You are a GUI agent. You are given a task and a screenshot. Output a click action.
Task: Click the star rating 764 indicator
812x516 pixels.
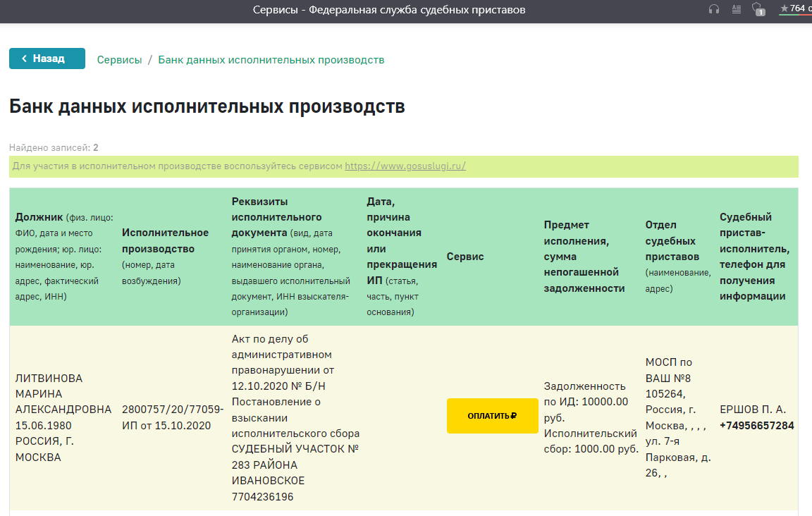click(795, 8)
